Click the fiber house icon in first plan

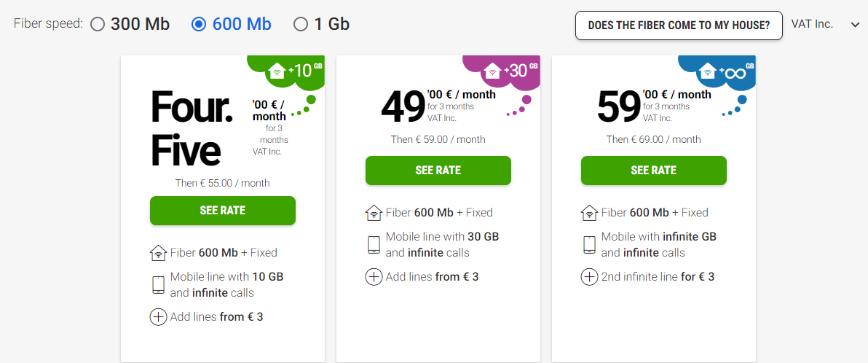(158, 253)
